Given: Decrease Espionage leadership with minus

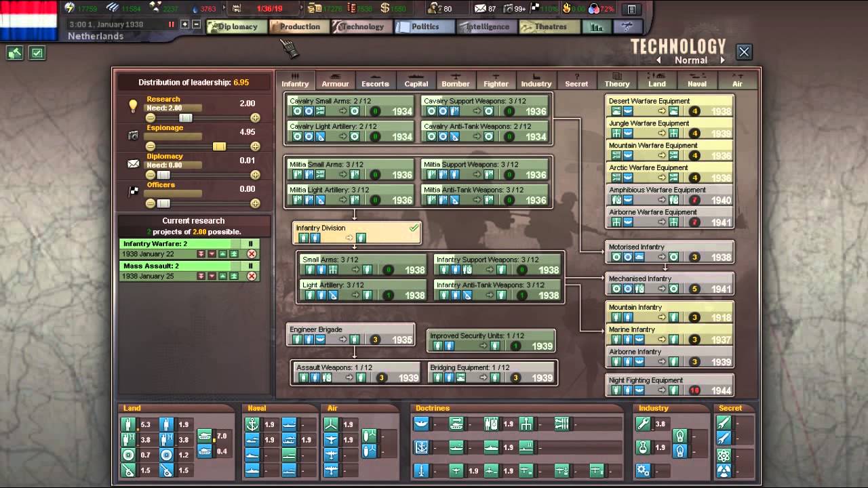Looking at the screenshot, I should (x=151, y=146).
